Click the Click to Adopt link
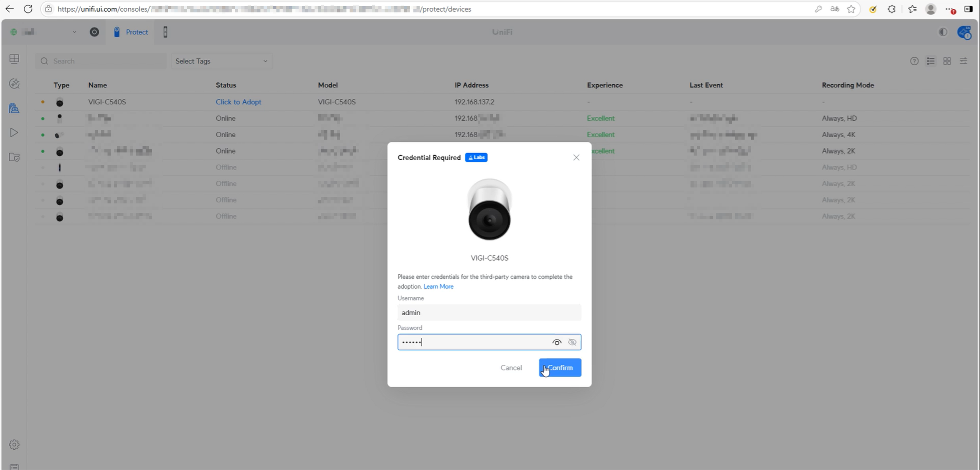The height and width of the screenshot is (470, 980). click(x=238, y=102)
